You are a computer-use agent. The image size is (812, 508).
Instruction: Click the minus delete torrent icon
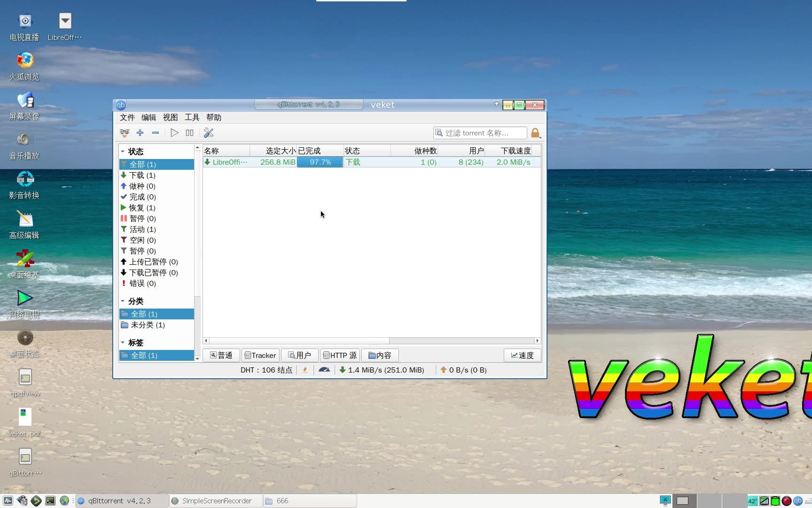[156, 133]
